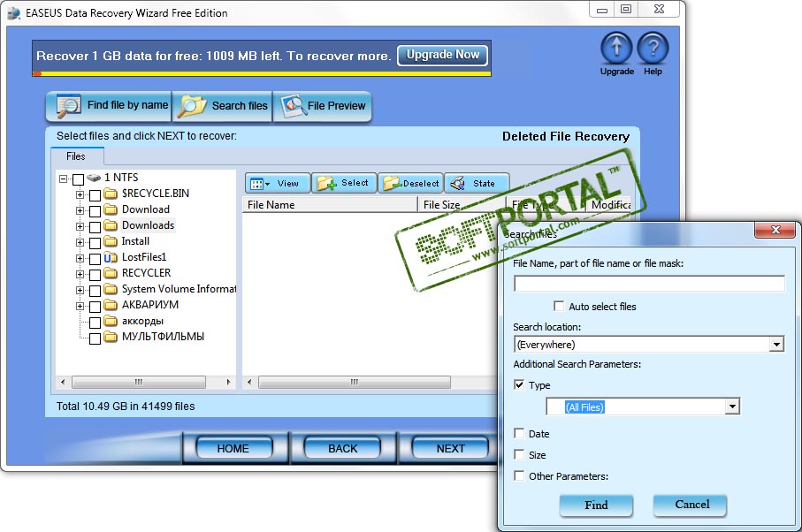
Task: Expand the АКВАРИУМ tree node
Action: click(x=80, y=306)
